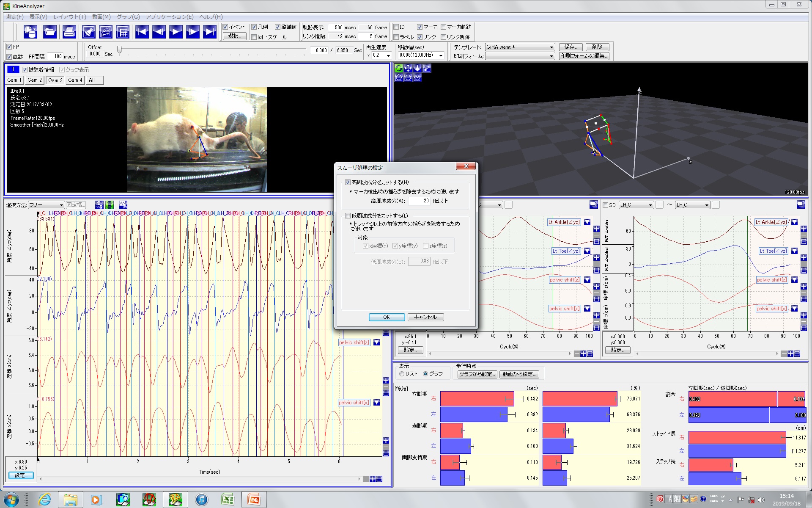Switch to the Cam 2 tab
The width and height of the screenshot is (812, 508).
click(x=34, y=80)
